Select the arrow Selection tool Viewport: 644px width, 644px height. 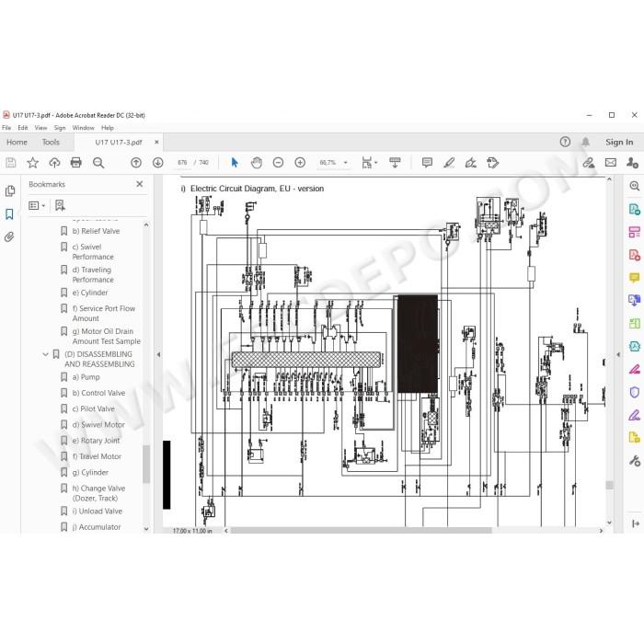(x=235, y=163)
